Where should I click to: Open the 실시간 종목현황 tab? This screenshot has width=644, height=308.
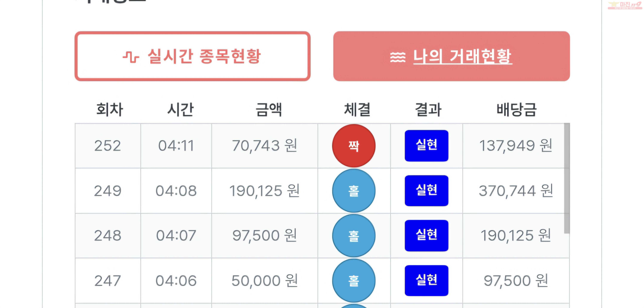pos(192,56)
